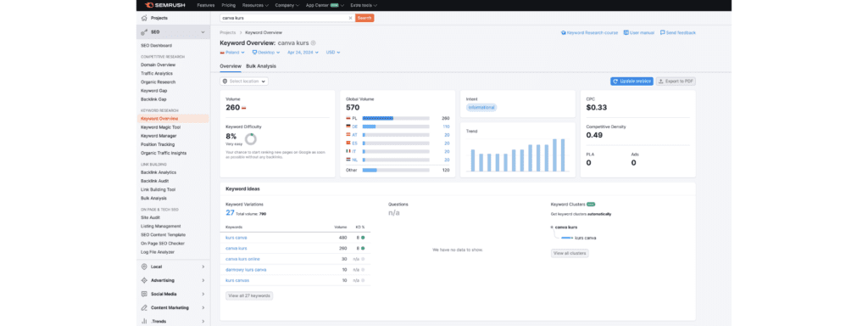
Task: Click the Poland flag next to Volume
Action: (244, 108)
